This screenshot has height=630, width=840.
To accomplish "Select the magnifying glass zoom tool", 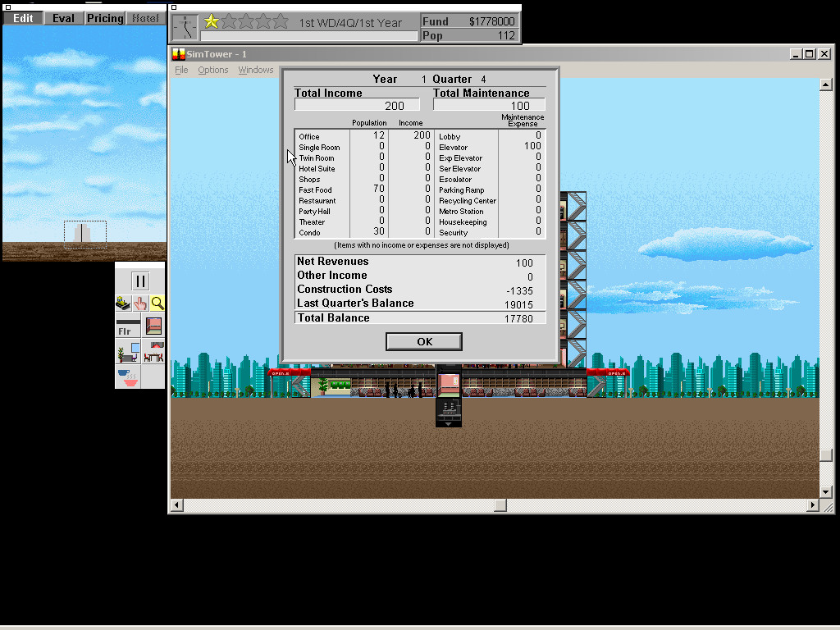I will 157,304.
